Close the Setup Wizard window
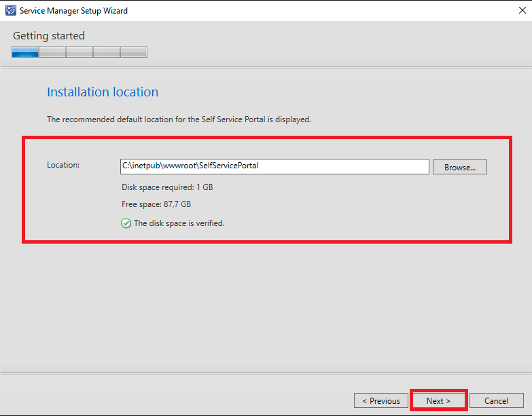 pyautogui.click(x=522, y=10)
